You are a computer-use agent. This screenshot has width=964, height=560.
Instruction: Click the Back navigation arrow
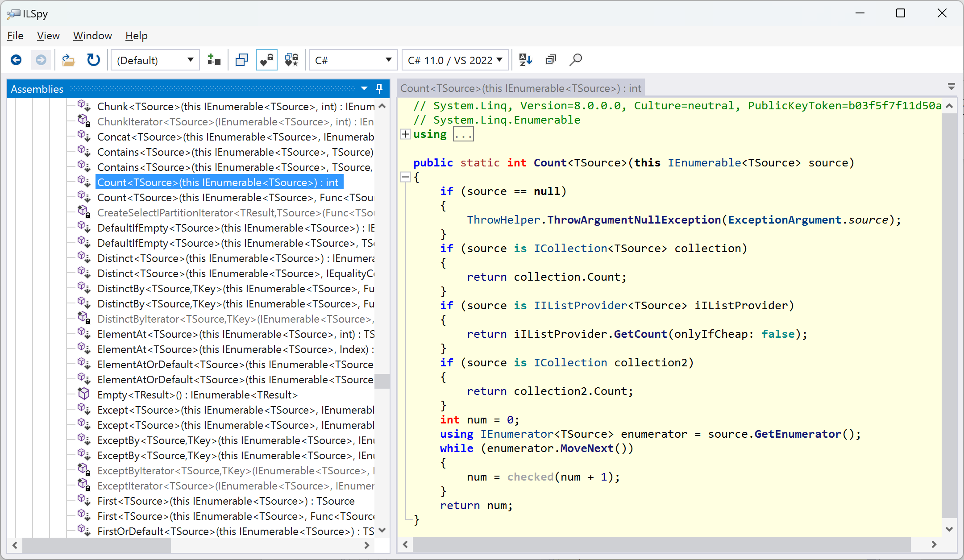(x=17, y=60)
